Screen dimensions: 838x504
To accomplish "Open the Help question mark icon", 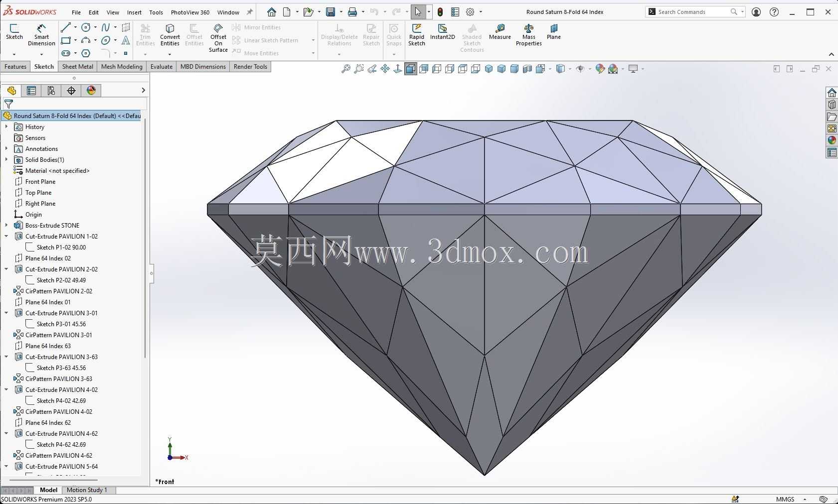I will [774, 12].
